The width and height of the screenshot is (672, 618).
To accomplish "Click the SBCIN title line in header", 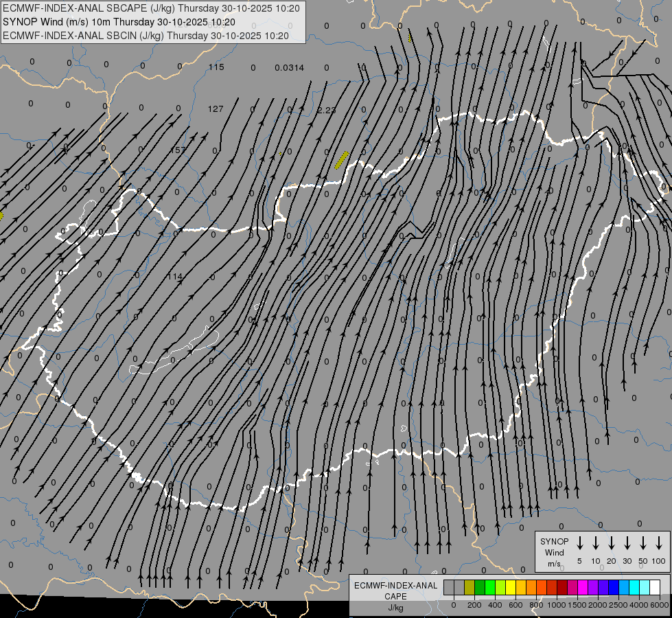I will (146, 36).
